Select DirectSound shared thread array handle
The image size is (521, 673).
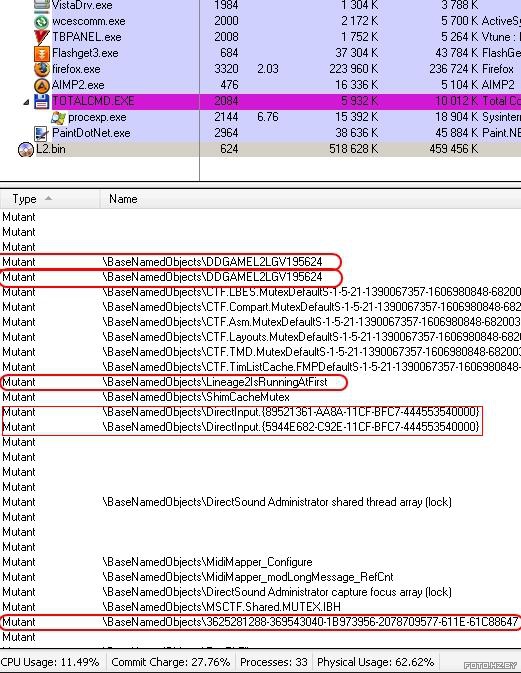click(277, 502)
